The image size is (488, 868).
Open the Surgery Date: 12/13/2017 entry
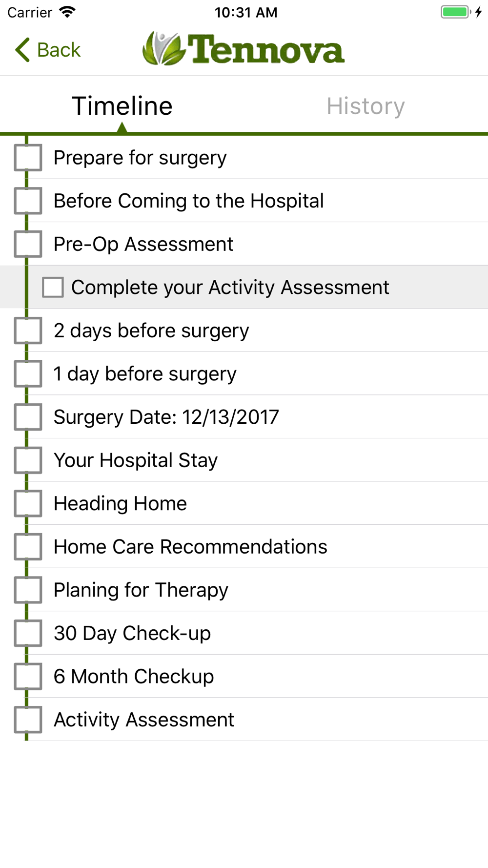[166, 417]
